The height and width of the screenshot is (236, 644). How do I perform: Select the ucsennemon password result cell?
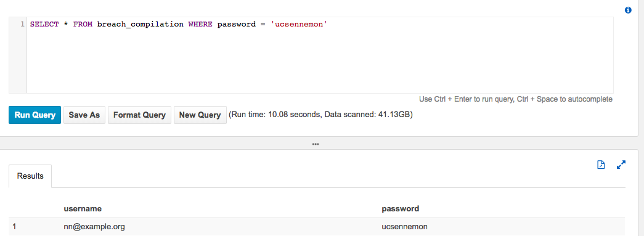point(406,227)
